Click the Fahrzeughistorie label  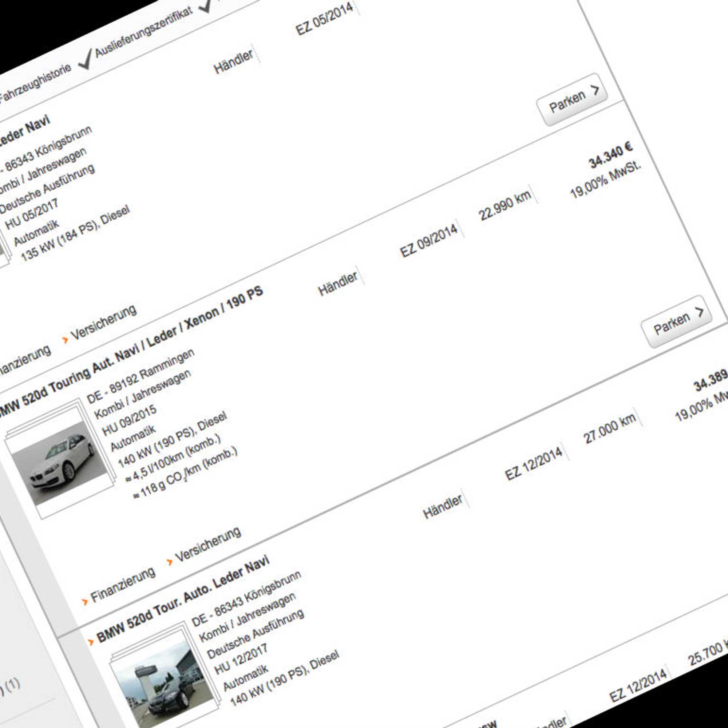35,83
